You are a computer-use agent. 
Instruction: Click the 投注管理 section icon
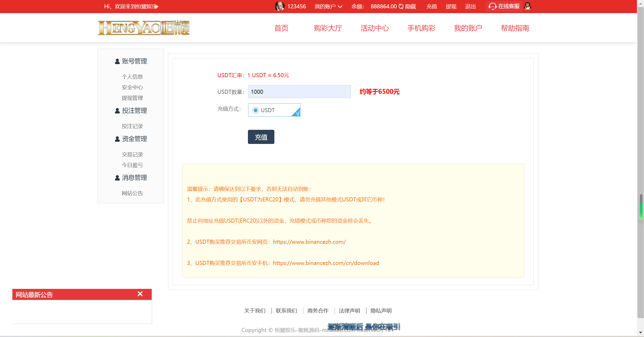pyautogui.click(x=117, y=110)
